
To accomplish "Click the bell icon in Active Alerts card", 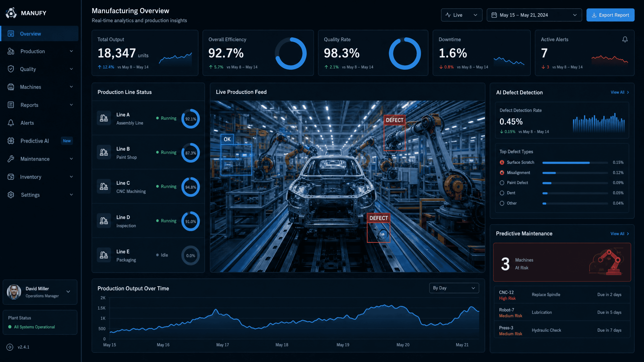I will [x=625, y=39].
